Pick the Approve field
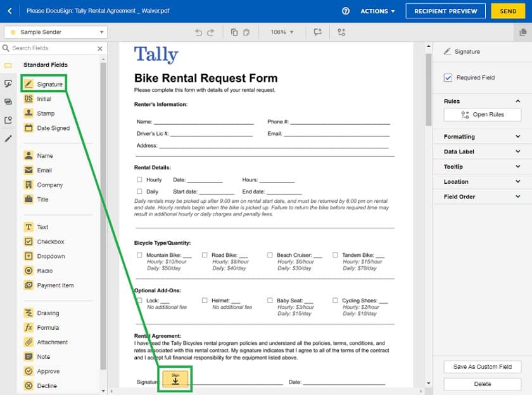 [42, 372]
